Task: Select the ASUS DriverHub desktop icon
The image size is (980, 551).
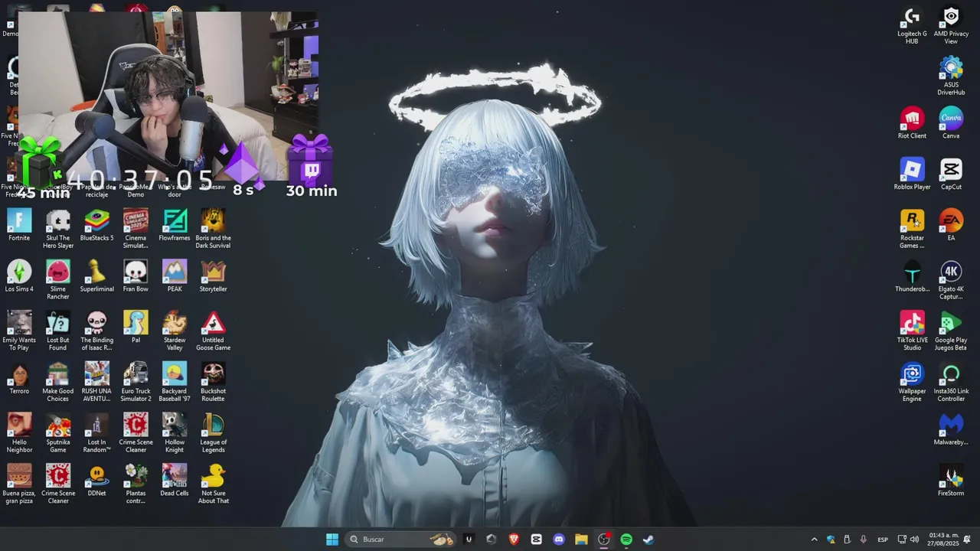Action: pos(951,76)
